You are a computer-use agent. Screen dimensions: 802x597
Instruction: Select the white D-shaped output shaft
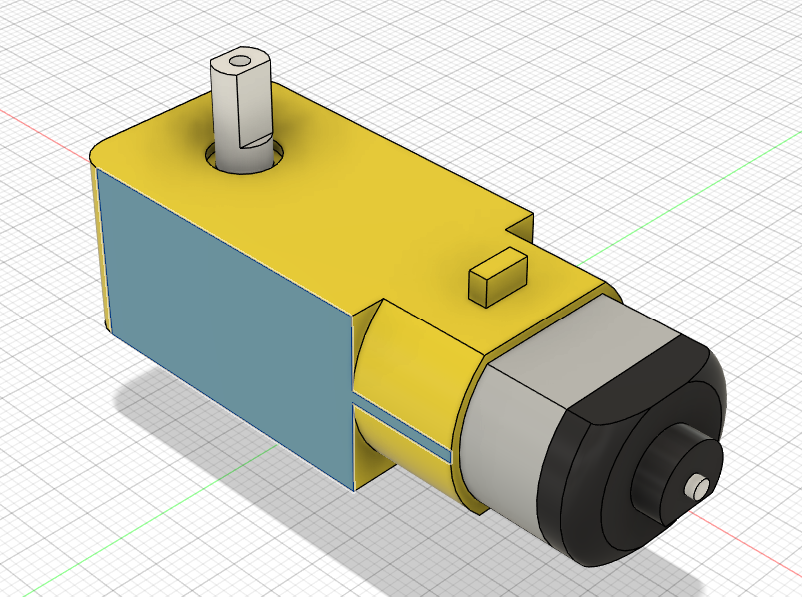pos(240,110)
